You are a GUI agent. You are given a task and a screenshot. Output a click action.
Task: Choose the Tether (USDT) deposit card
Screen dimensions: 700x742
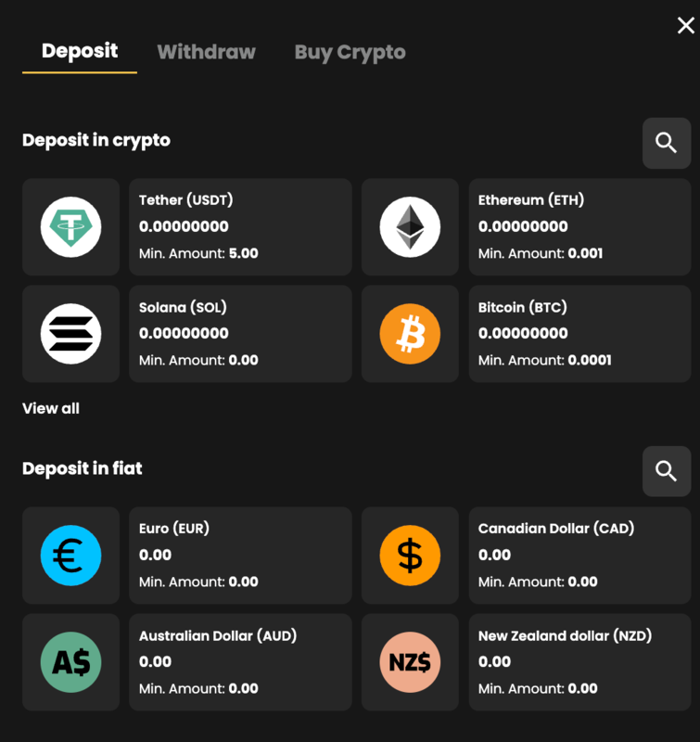pos(240,227)
